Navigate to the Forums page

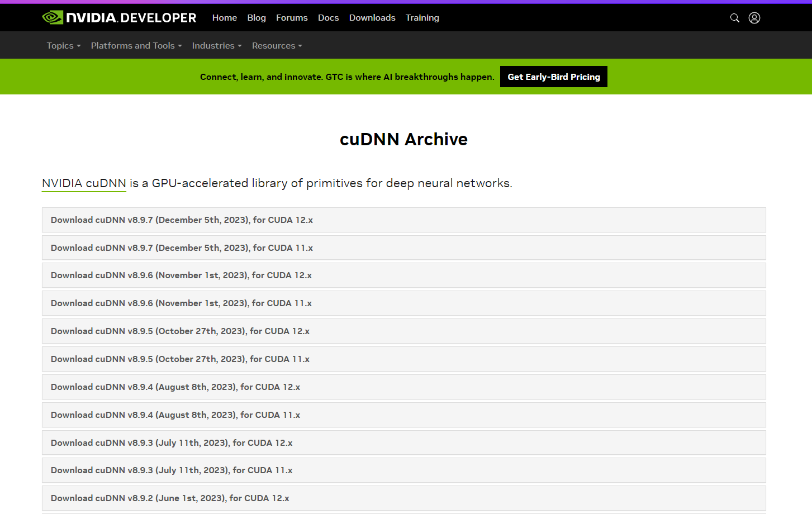point(292,18)
